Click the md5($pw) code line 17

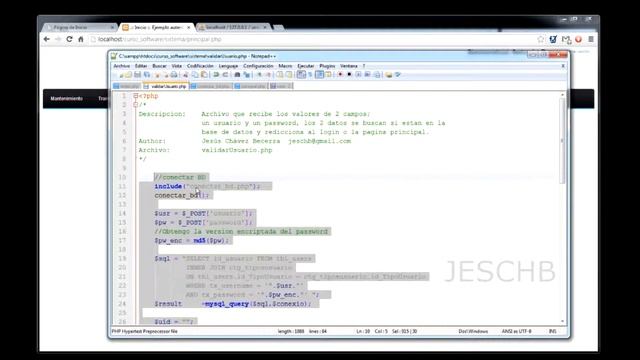[192, 240]
